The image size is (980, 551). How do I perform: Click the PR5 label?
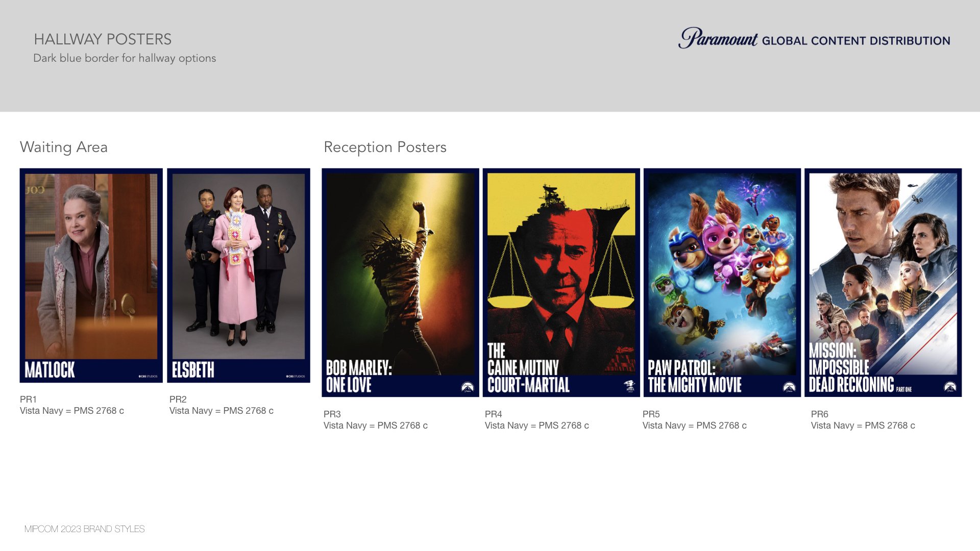tap(651, 414)
